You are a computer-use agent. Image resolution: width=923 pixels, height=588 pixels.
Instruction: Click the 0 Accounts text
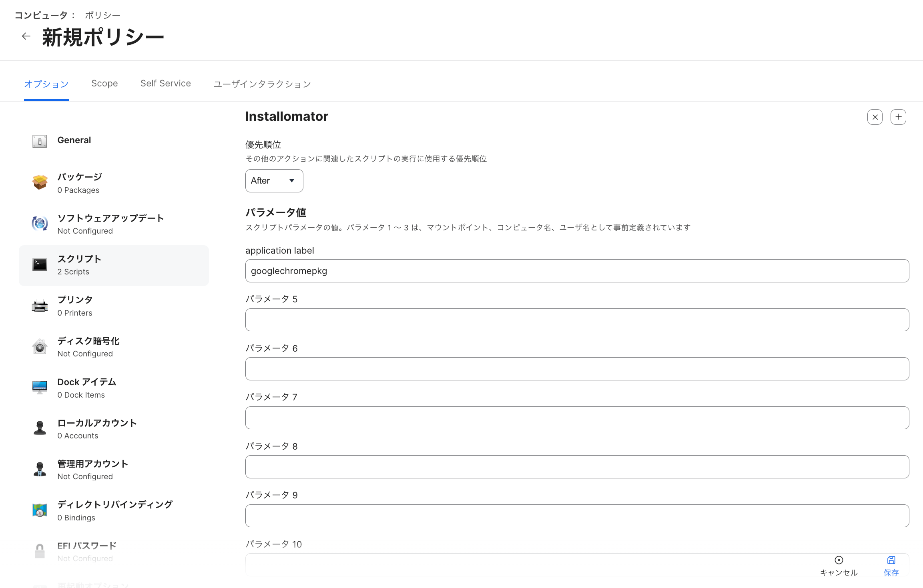point(78,436)
